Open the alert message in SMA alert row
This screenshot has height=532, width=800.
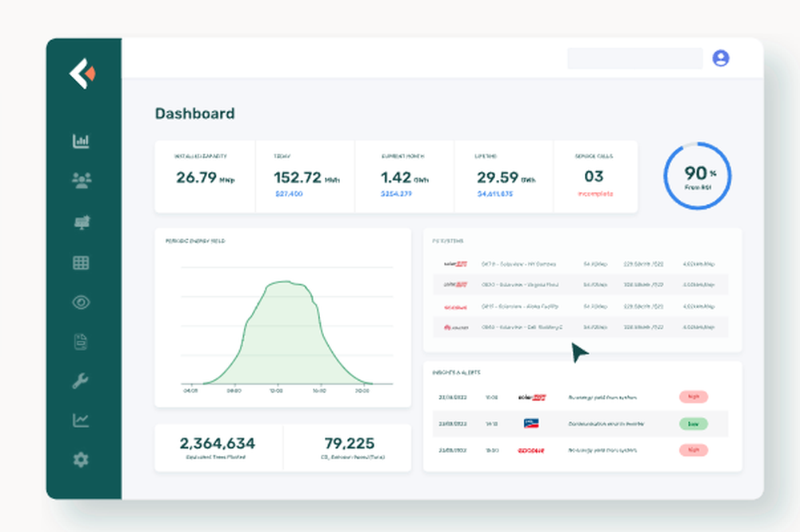(x=606, y=424)
